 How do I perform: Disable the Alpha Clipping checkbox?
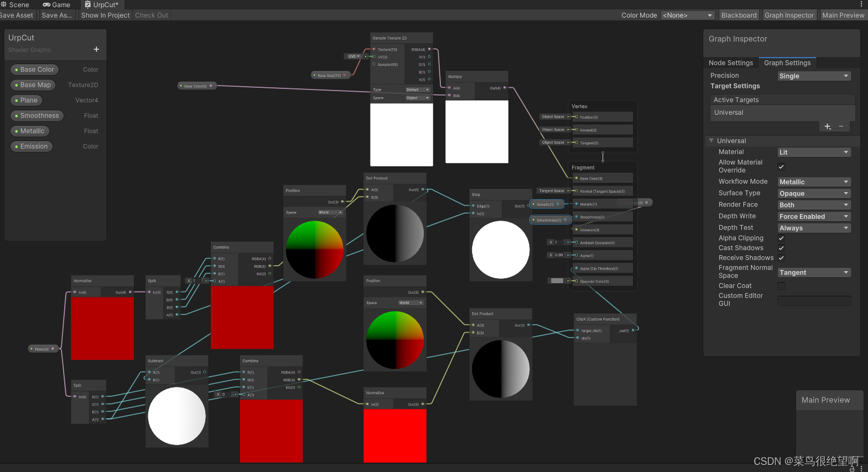pos(781,238)
